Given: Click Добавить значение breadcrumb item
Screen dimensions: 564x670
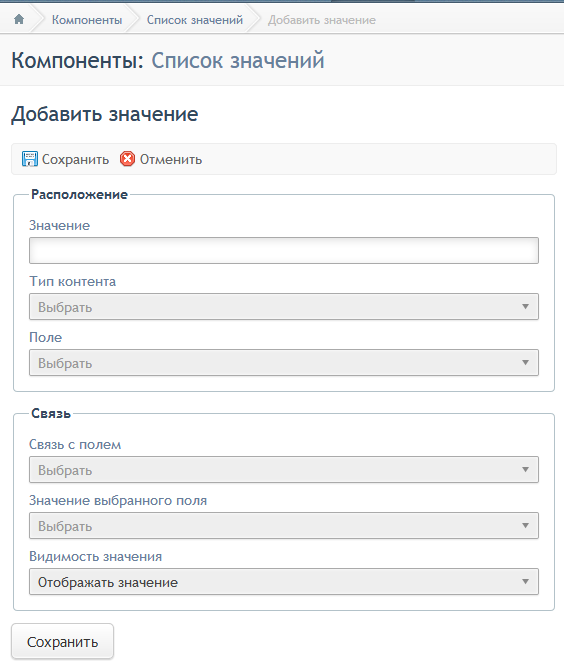Looking at the screenshot, I should [322, 20].
